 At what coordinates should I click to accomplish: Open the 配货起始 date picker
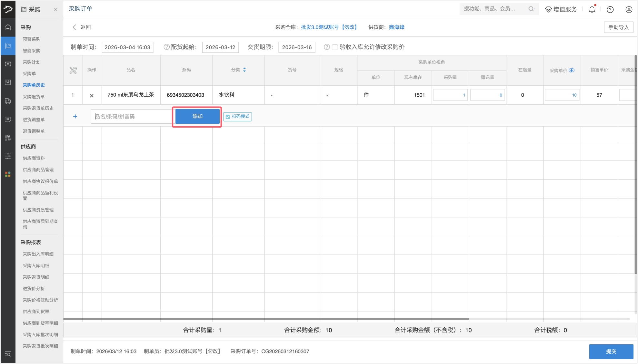coord(220,47)
